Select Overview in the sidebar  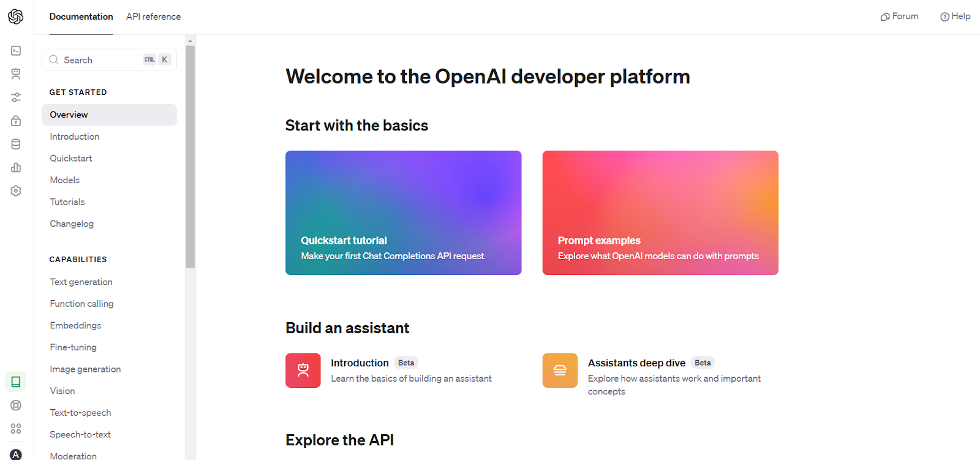coord(109,115)
